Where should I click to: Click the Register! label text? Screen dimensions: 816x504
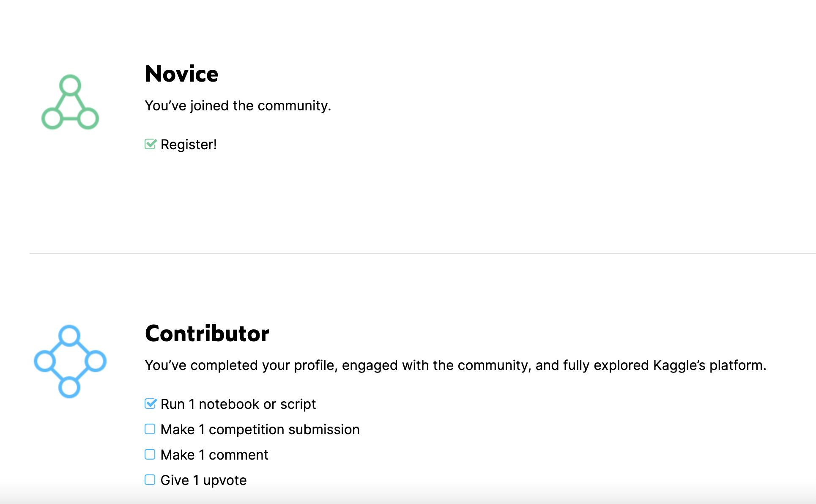[x=189, y=144]
